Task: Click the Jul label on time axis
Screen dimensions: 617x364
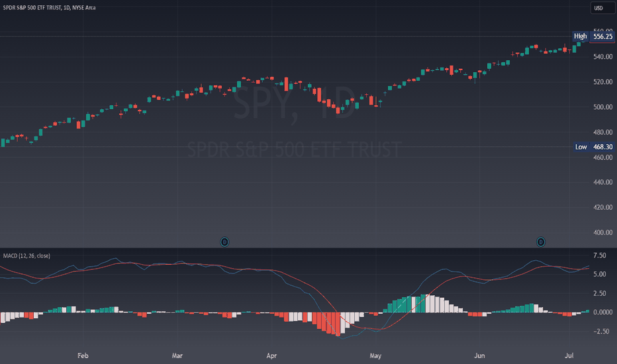Action: (x=569, y=356)
